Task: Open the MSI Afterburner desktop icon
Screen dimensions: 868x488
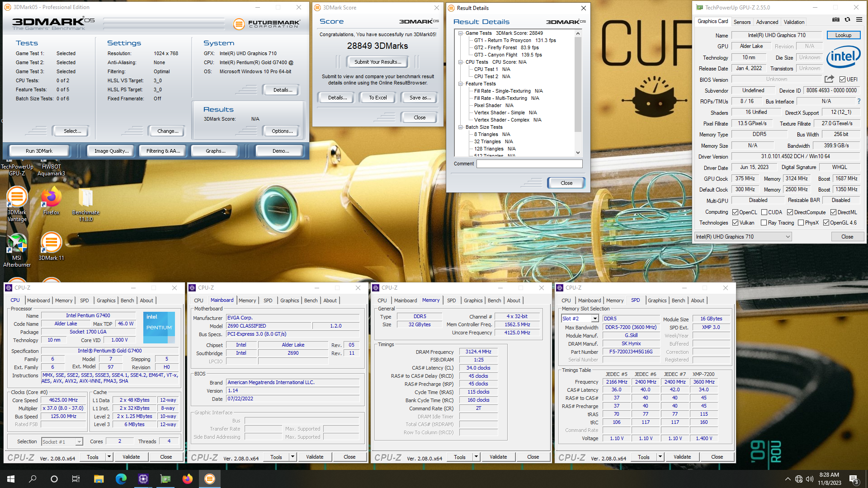Action: [17, 250]
